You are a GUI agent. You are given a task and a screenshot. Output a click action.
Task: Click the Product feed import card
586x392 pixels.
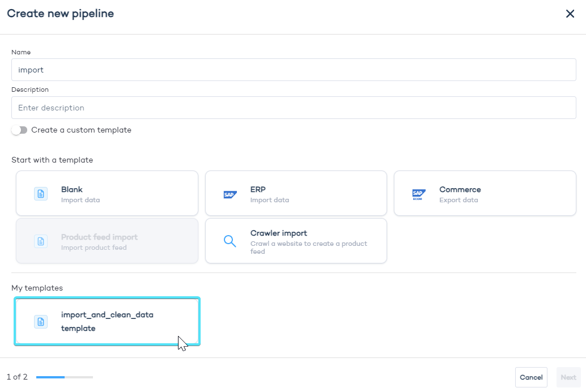(107, 241)
